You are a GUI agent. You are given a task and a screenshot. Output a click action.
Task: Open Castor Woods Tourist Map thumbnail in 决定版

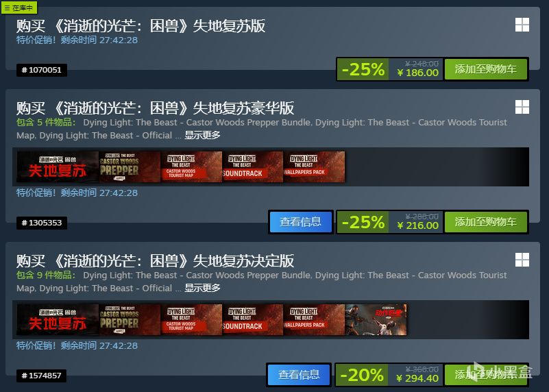[191, 319]
